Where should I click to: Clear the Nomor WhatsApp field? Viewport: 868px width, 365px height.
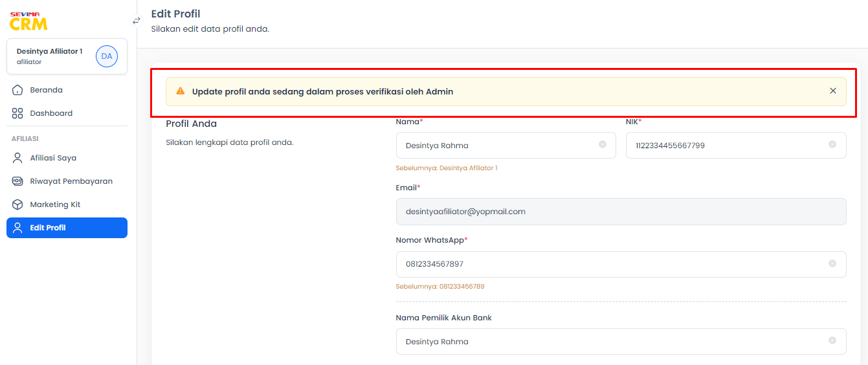[832, 263]
